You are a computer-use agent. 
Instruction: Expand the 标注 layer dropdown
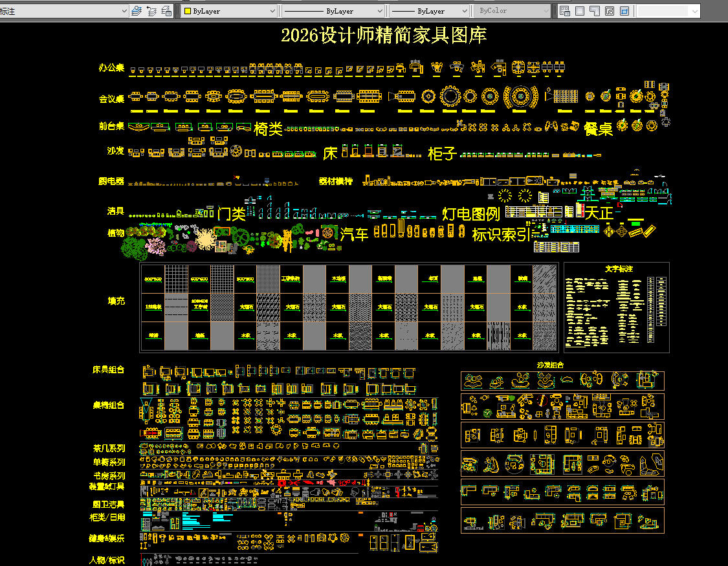124,11
